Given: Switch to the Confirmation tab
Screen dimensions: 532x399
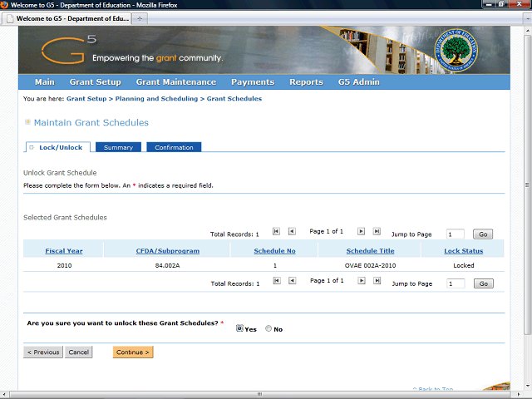Looking at the screenshot, I should [174, 147].
